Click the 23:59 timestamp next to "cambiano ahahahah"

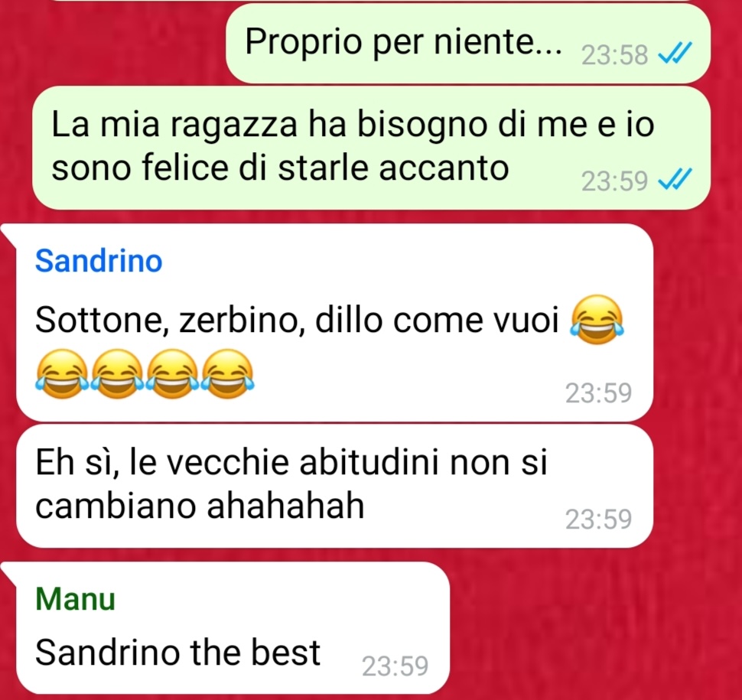[x=599, y=519]
